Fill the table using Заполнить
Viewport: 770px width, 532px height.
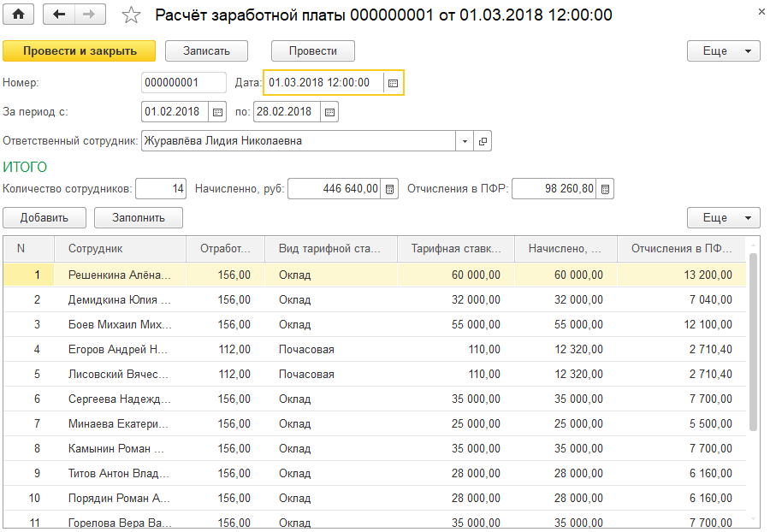point(137,218)
